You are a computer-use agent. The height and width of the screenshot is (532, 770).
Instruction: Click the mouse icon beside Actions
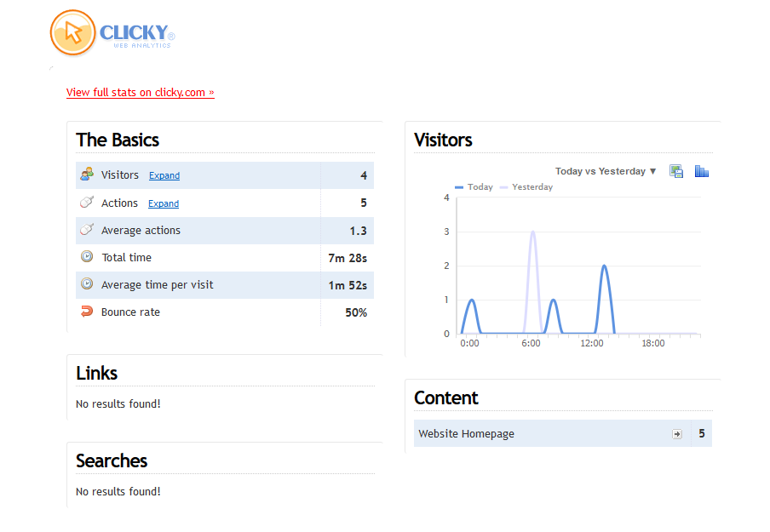(x=87, y=202)
